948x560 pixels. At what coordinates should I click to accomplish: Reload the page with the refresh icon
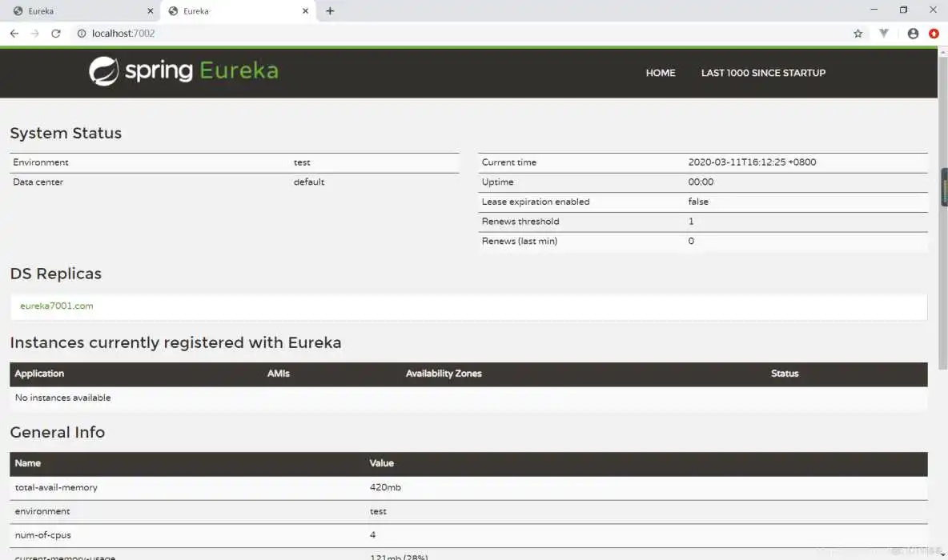click(55, 34)
